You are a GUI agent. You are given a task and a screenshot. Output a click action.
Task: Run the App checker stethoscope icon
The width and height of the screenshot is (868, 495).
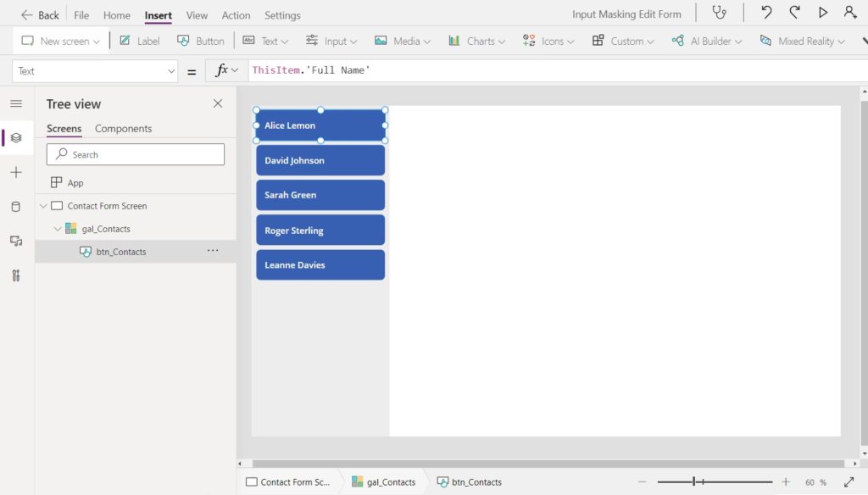tap(720, 13)
